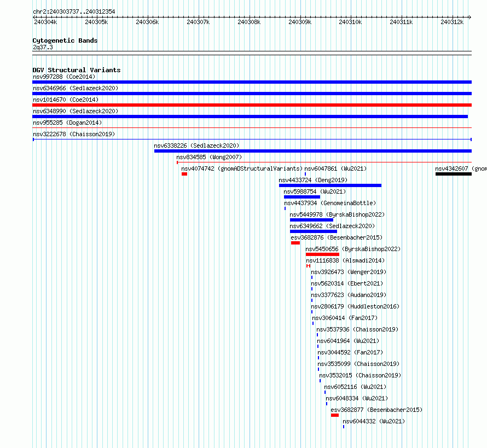
Task: Select esv3682877 (Besenbacher2015) label
Action: click(x=377, y=410)
